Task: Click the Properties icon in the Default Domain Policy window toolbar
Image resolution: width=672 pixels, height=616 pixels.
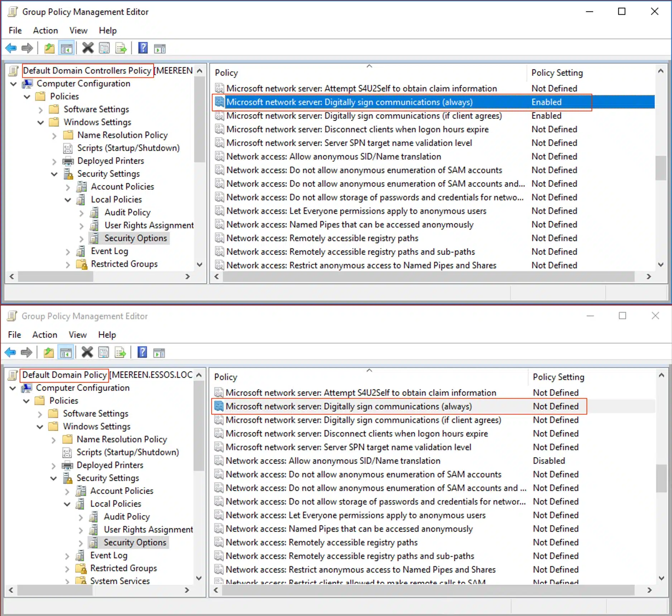Action: click(104, 352)
